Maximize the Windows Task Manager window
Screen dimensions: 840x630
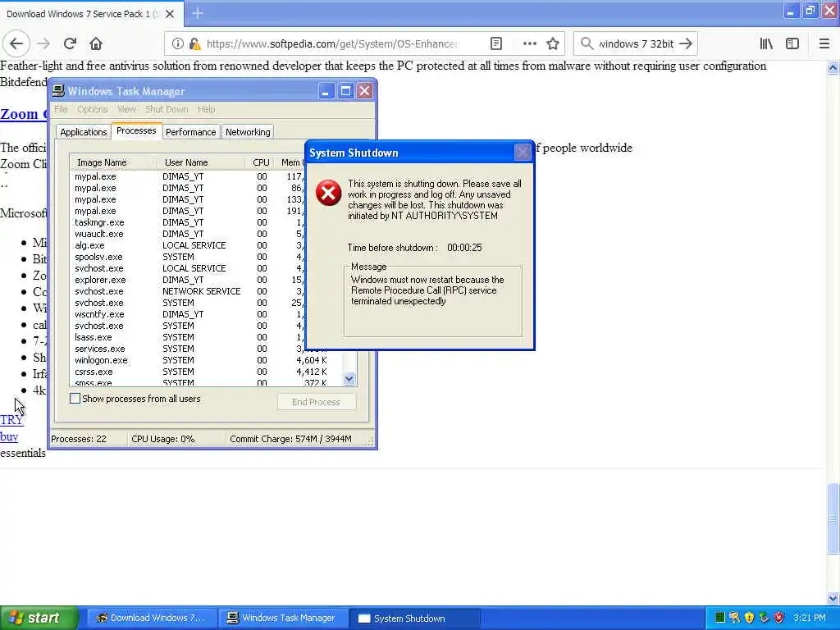click(x=345, y=91)
